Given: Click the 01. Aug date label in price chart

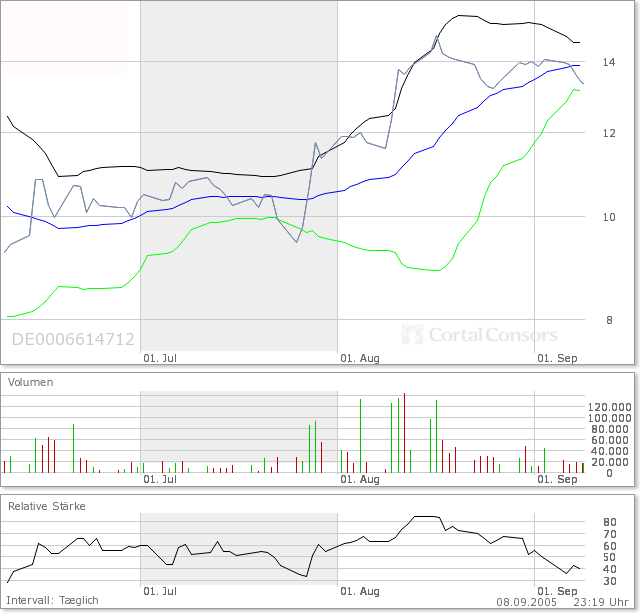Looking at the screenshot, I should click(360, 357).
